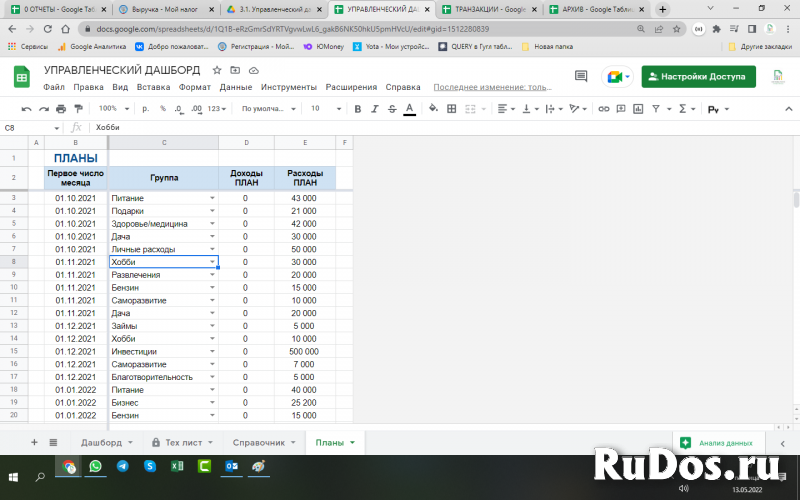Click the Настройки Доступа button
This screenshot has width=800, height=500.
(698, 77)
